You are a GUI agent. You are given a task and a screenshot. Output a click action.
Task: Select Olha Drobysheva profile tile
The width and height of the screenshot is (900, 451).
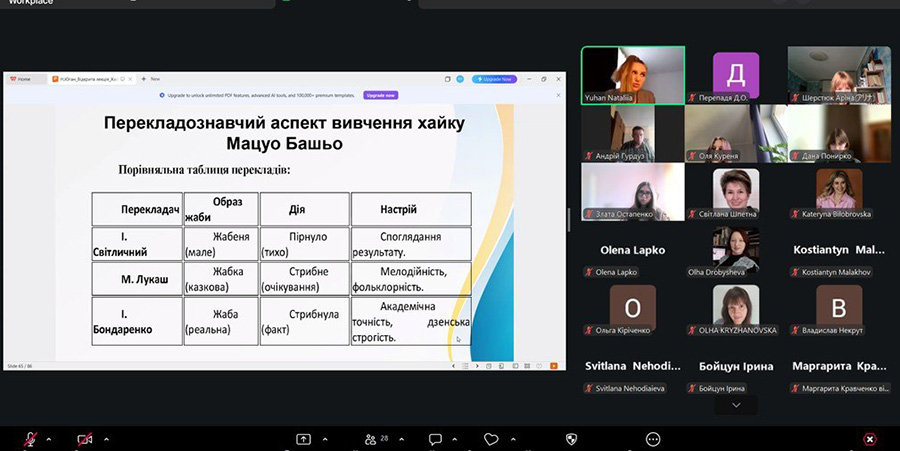coord(736,250)
